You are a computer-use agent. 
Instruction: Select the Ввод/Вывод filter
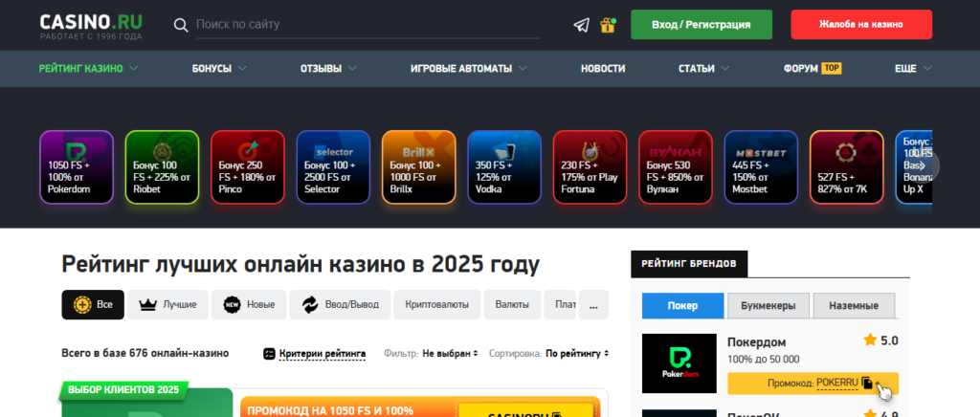(x=340, y=305)
